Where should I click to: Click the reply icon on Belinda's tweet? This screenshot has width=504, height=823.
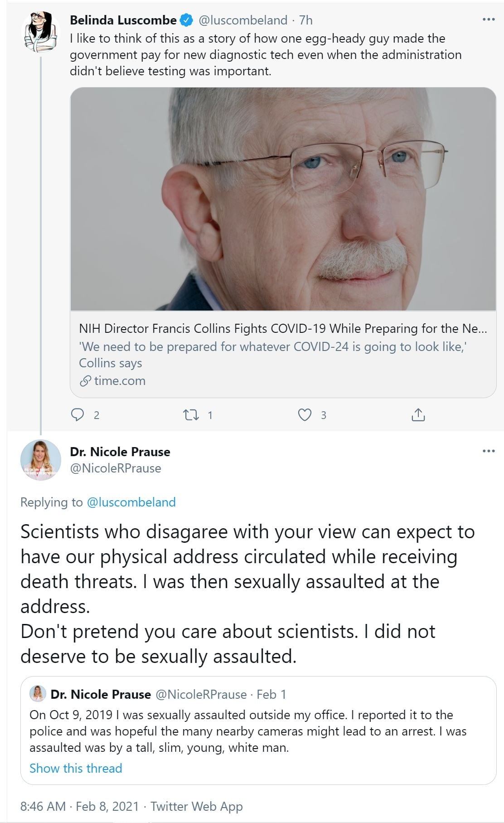78,414
